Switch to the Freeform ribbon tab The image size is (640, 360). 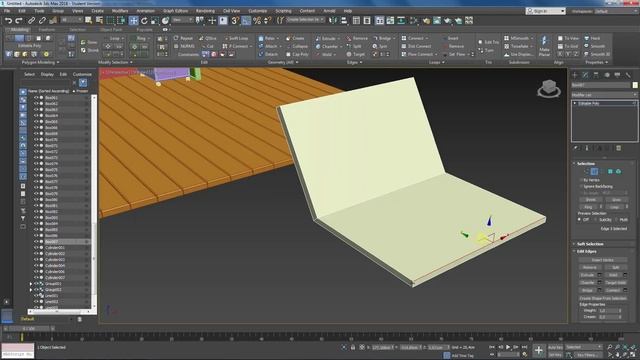pyautogui.click(x=47, y=30)
